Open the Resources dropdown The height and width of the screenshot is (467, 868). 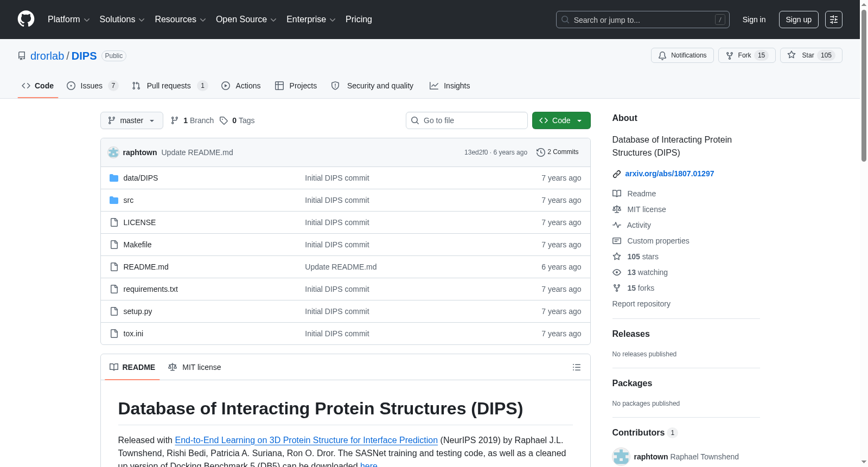point(180,20)
